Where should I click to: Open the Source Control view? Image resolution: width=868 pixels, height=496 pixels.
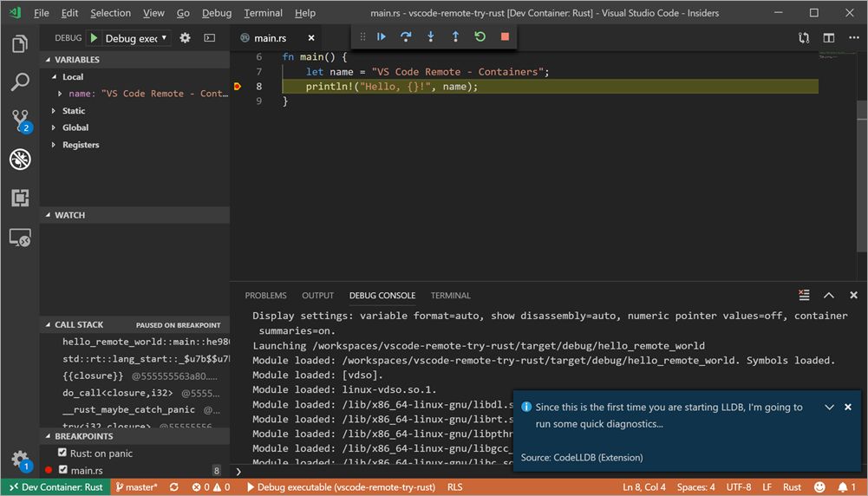pos(20,121)
